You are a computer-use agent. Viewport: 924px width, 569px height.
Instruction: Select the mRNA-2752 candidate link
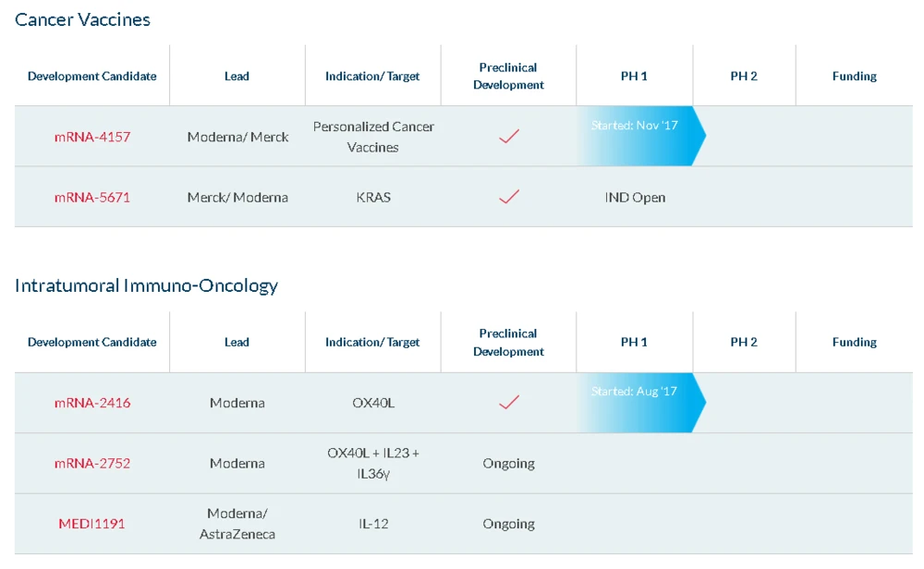91,463
